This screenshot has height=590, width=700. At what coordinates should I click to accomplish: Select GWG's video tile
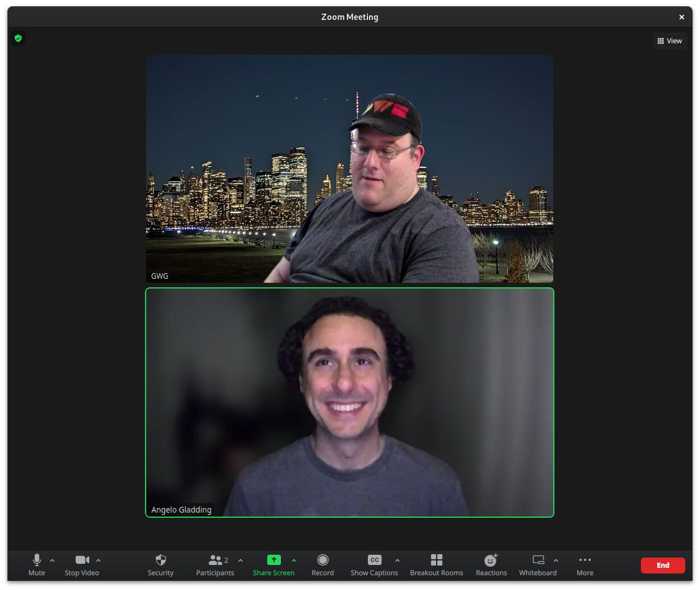pos(350,168)
